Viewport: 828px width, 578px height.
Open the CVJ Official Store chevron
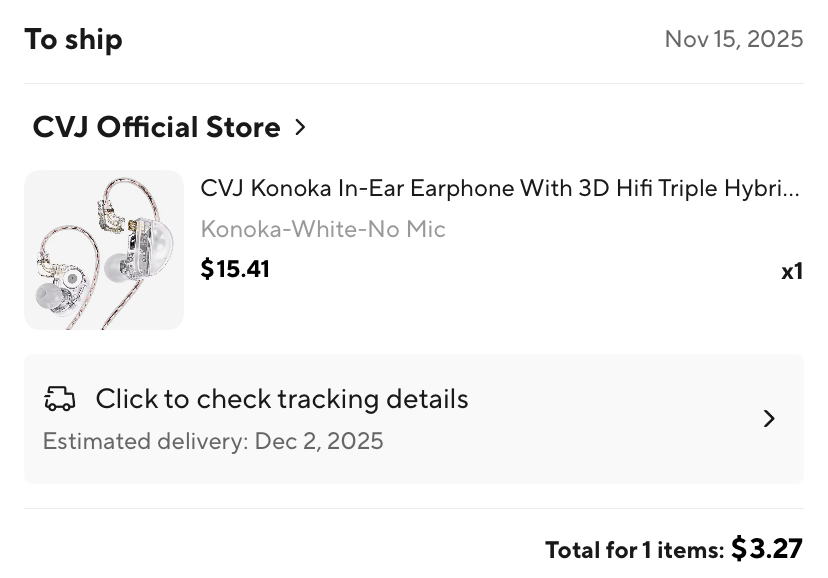[300, 128]
